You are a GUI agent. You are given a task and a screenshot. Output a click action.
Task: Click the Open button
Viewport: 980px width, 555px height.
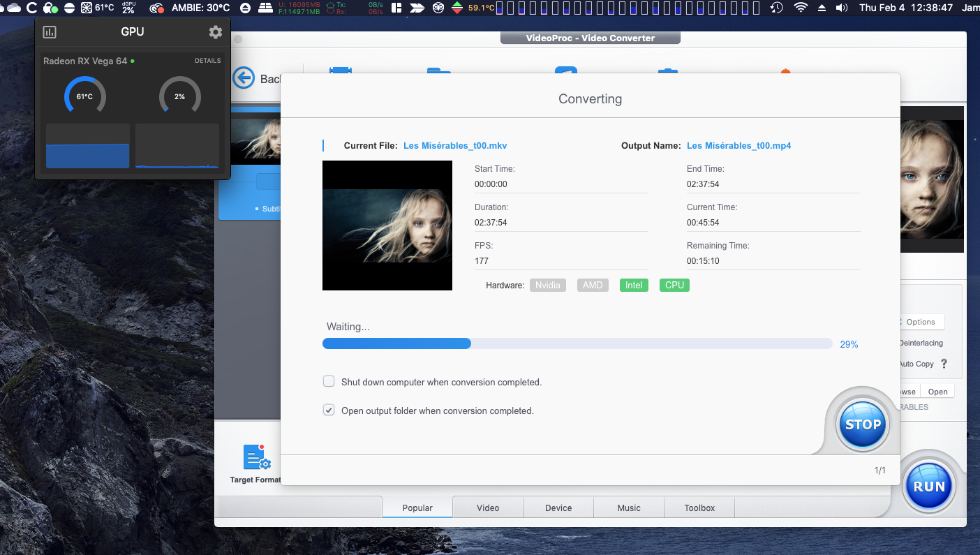pyautogui.click(x=937, y=392)
